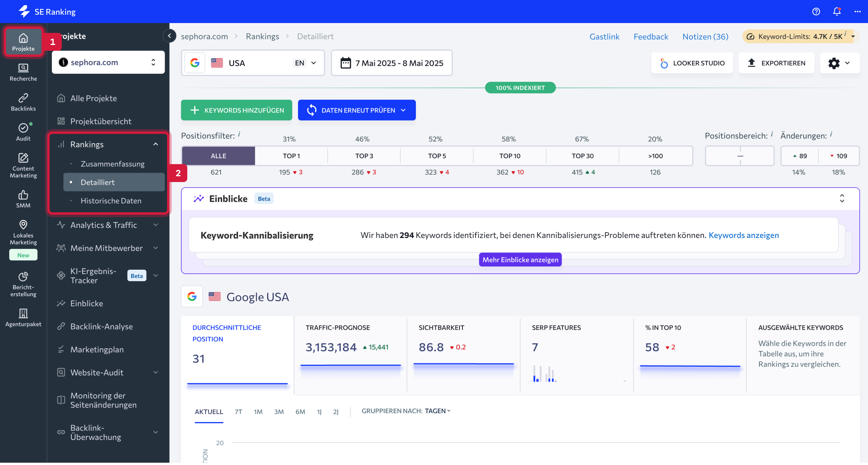868x465 pixels.
Task: Open Berichterstellung pie chart section
Action: (23, 284)
